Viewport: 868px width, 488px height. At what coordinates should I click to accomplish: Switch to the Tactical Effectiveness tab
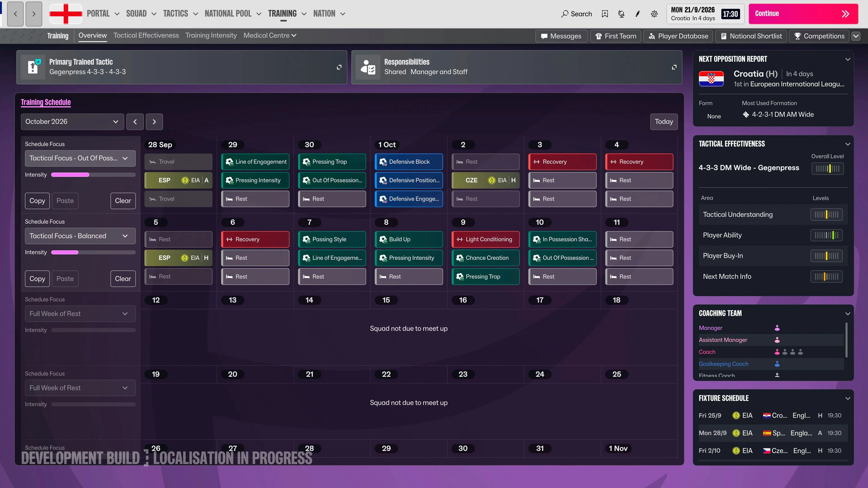tap(146, 35)
